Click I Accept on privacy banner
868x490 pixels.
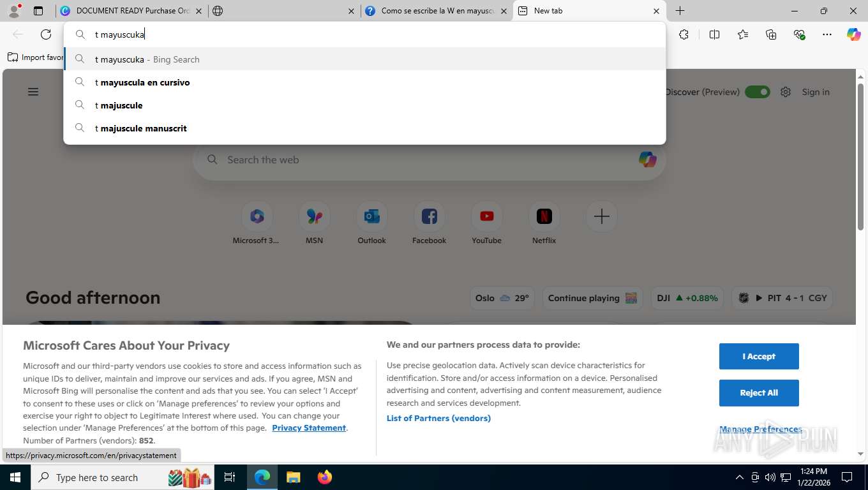(759, 356)
